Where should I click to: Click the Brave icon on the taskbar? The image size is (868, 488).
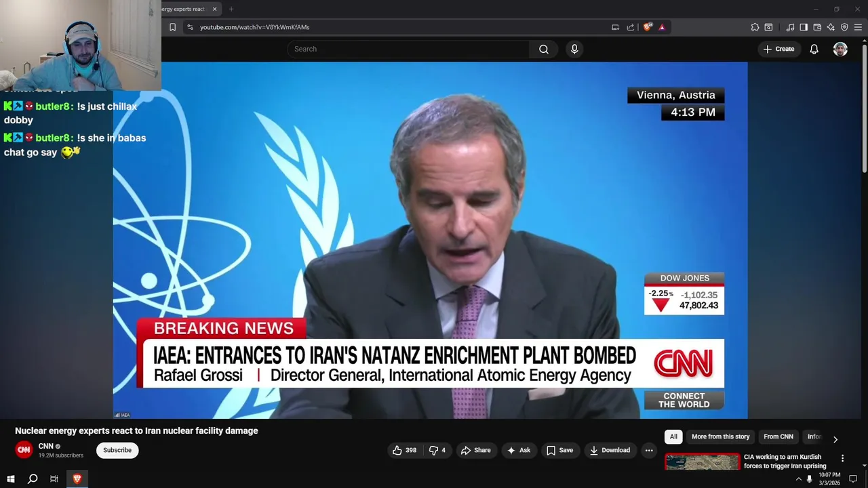(x=77, y=479)
